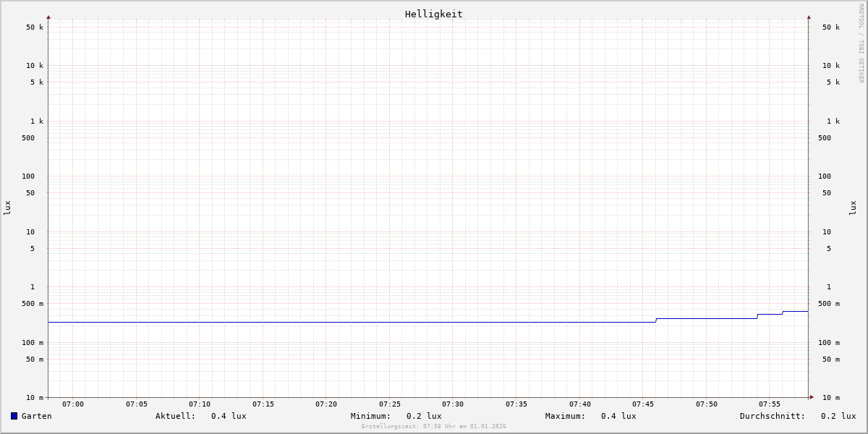Click the red arrow atop right axis
Viewport: 868px width, 434px height.
[809, 17]
